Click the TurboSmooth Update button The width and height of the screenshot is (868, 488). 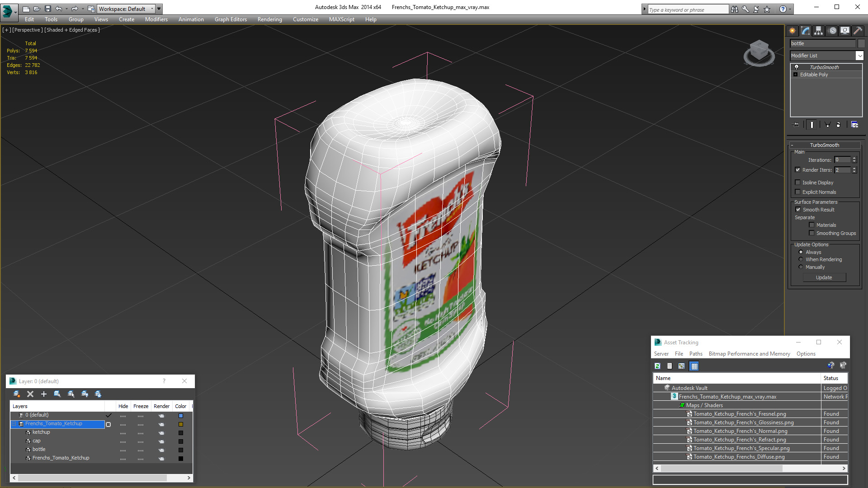coord(824,277)
